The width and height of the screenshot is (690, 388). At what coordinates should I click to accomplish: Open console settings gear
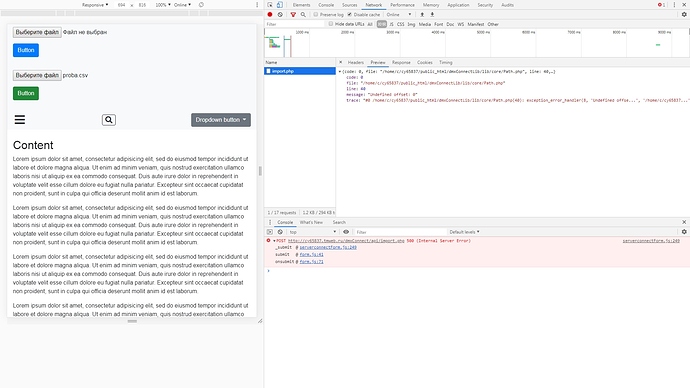(684, 232)
